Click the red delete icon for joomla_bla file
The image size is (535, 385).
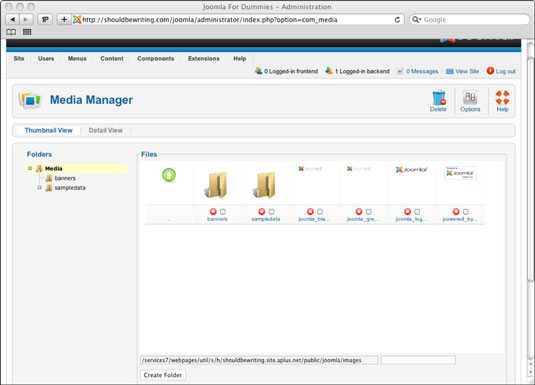pos(310,212)
